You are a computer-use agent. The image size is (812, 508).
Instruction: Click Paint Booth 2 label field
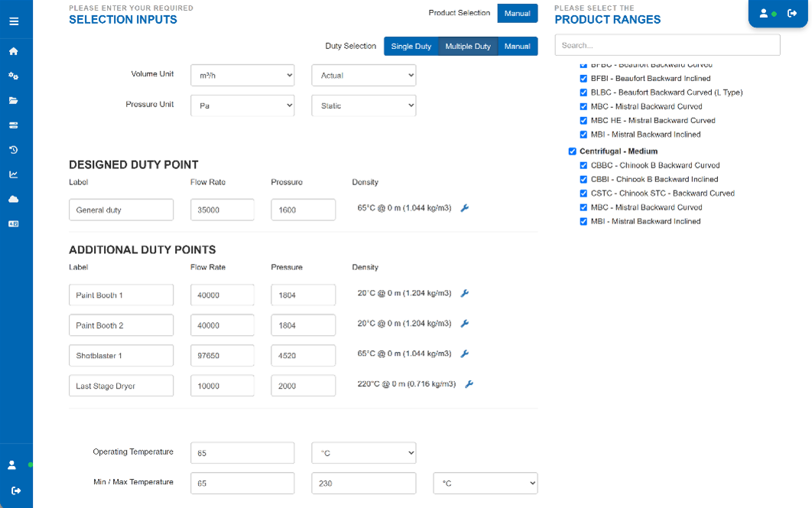tap(121, 326)
